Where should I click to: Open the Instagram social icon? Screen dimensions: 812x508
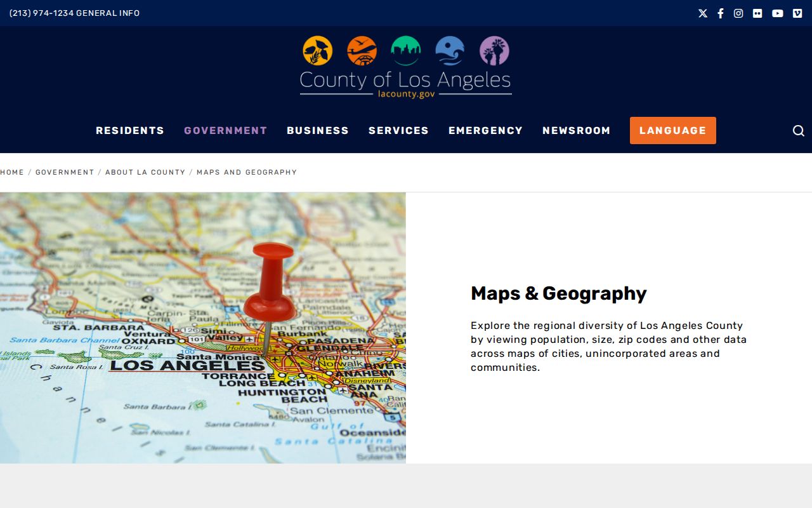(738, 13)
